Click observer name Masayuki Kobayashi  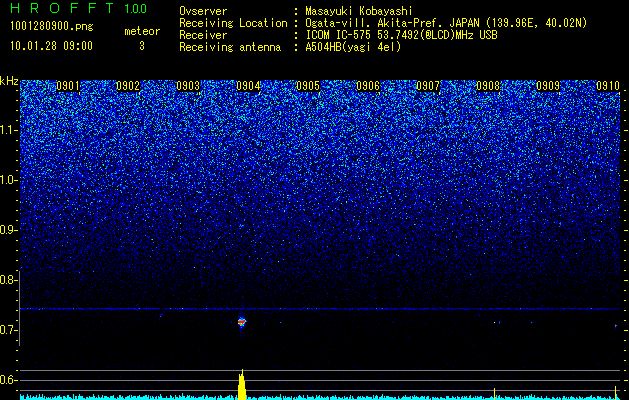point(359,11)
